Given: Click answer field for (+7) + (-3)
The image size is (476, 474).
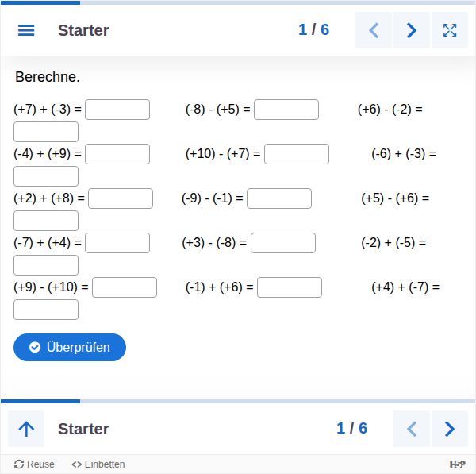Looking at the screenshot, I should point(117,110).
